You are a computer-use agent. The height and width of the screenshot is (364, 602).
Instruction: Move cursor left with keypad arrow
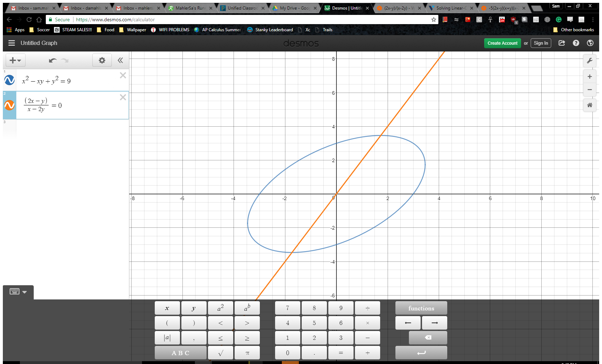pyautogui.click(x=408, y=323)
